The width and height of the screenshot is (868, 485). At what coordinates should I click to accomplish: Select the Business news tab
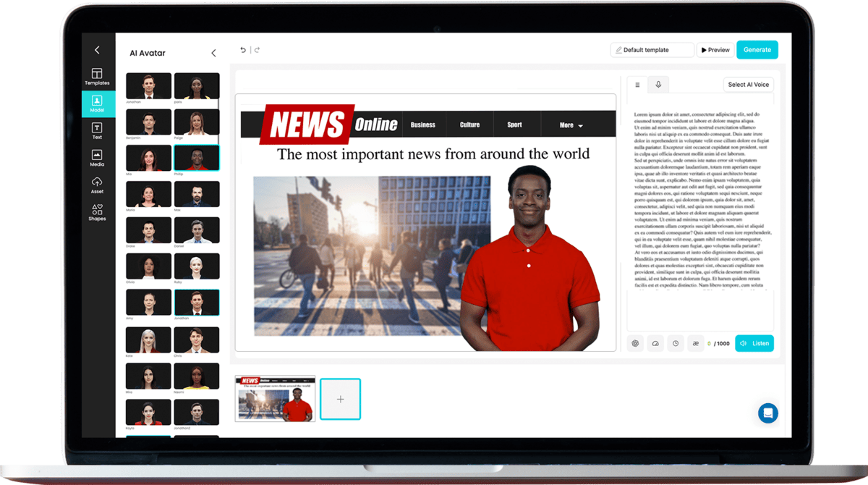pos(423,124)
